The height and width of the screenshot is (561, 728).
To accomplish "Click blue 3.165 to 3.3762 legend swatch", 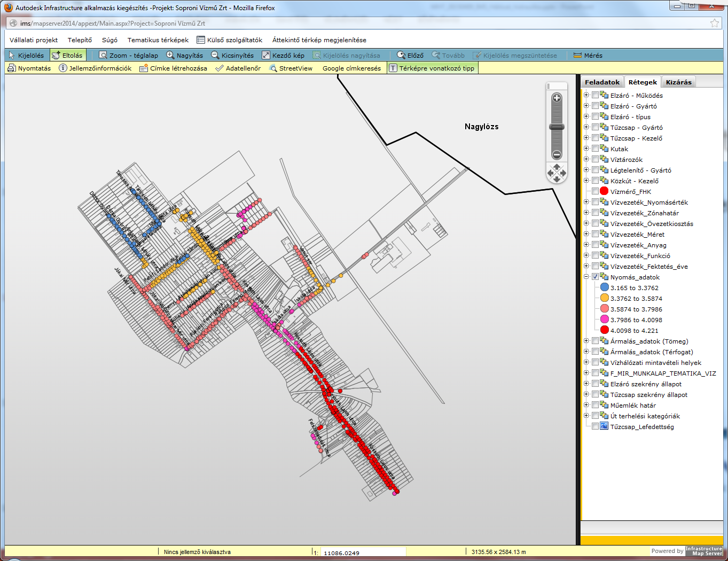I will point(604,287).
